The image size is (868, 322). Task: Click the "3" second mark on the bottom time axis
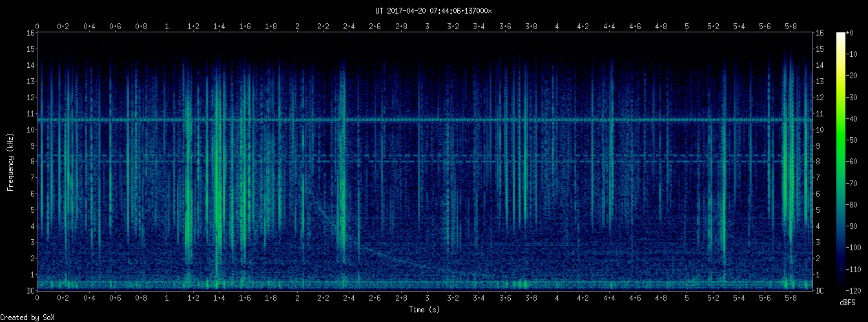(x=427, y=299)
